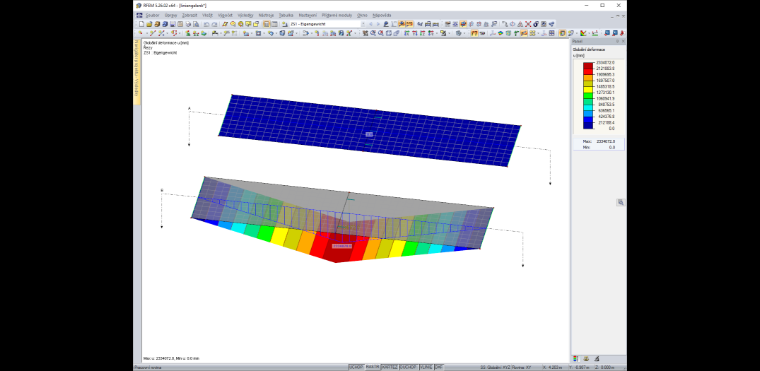Open the color scale tab icon in panel
Viewport: 760px width, 371px height.
point(575,359)
